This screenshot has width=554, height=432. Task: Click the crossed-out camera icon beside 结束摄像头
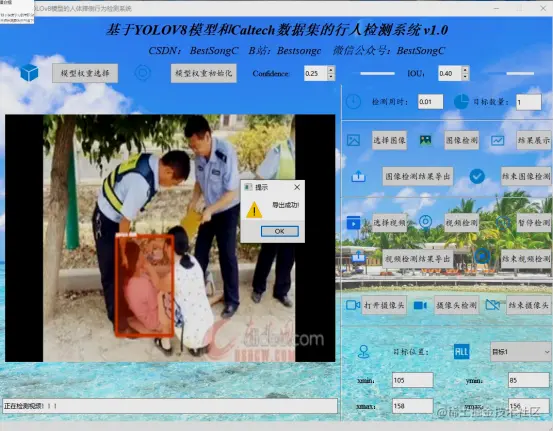pos(493,305)
